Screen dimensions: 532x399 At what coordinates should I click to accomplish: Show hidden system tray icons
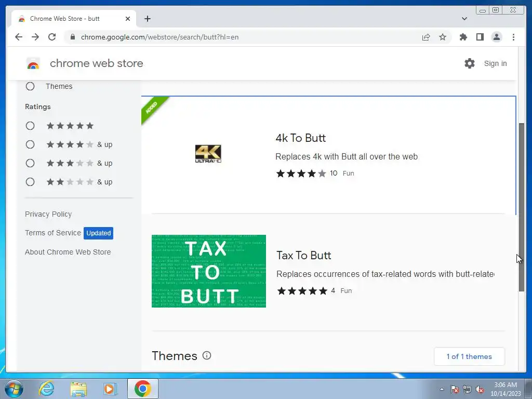click(x=442, y=389)
